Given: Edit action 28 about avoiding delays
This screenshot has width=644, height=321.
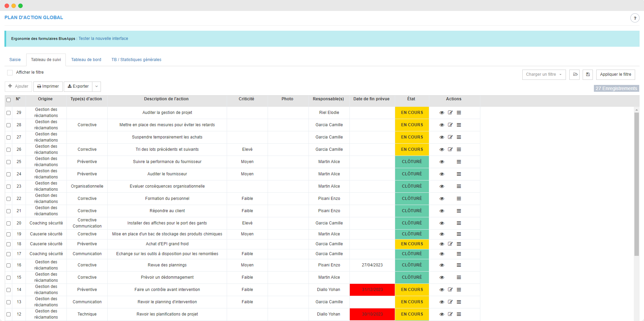Looking at the screenshot, I should click(x=450, y=125).
